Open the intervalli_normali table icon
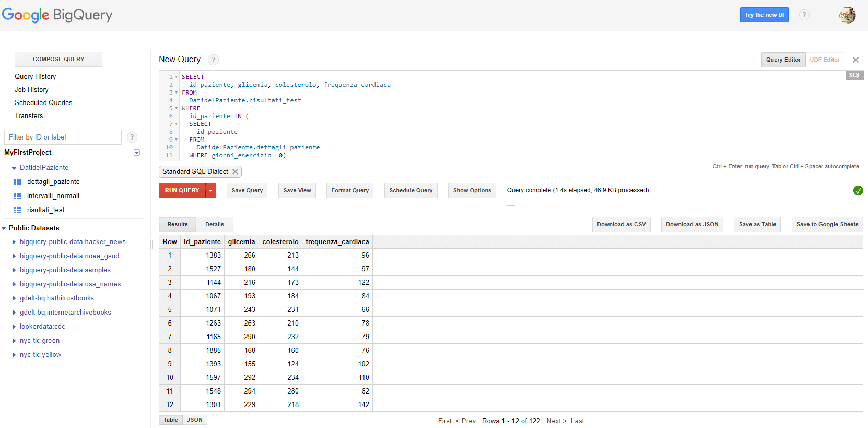Image resolution: width=868 pixels, height=428 pixels. (18, 196)
